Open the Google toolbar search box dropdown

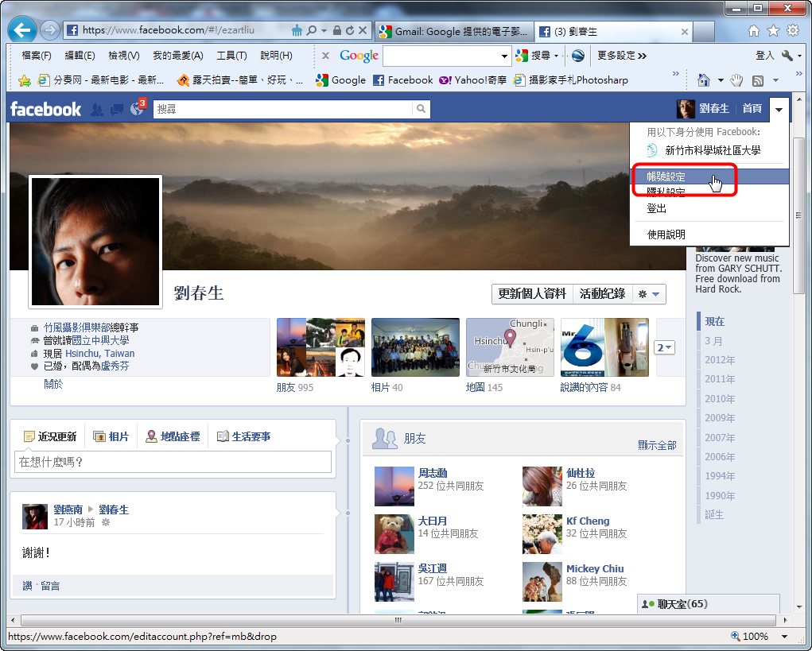(x=504, y=56)
